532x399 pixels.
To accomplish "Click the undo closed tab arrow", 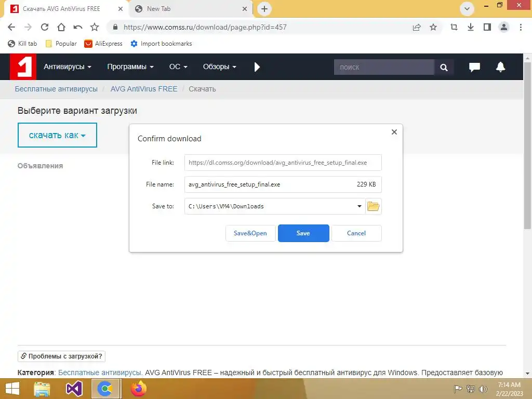I will (x=78, y=27).
